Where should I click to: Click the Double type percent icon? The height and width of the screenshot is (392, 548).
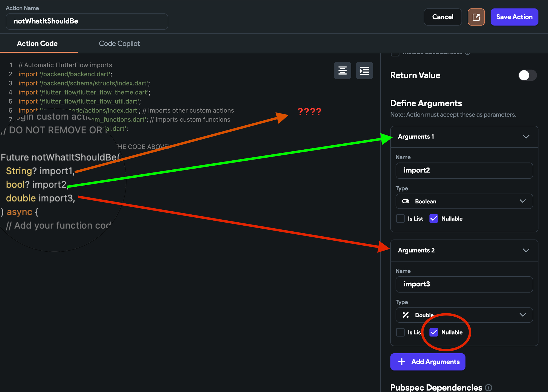coord(406,315)
